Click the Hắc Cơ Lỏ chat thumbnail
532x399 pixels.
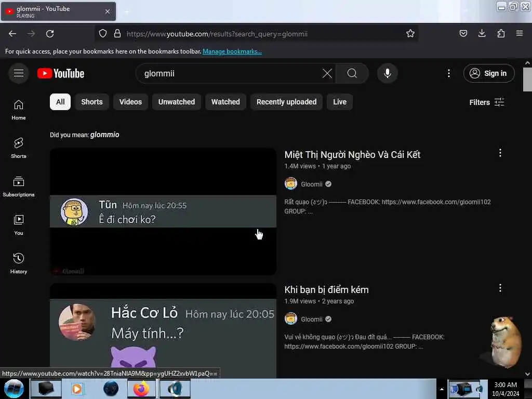(163, 331)
